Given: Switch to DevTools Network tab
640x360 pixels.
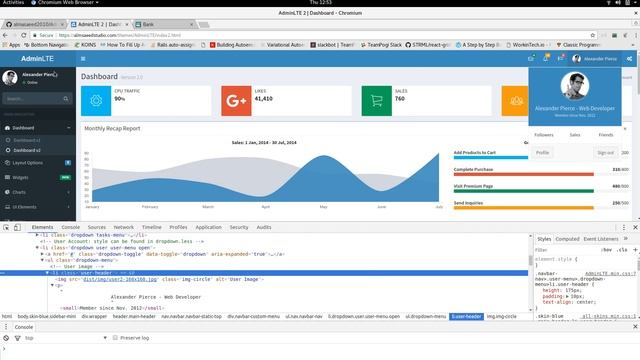Looking at the screenshot, I should [124, 227].
